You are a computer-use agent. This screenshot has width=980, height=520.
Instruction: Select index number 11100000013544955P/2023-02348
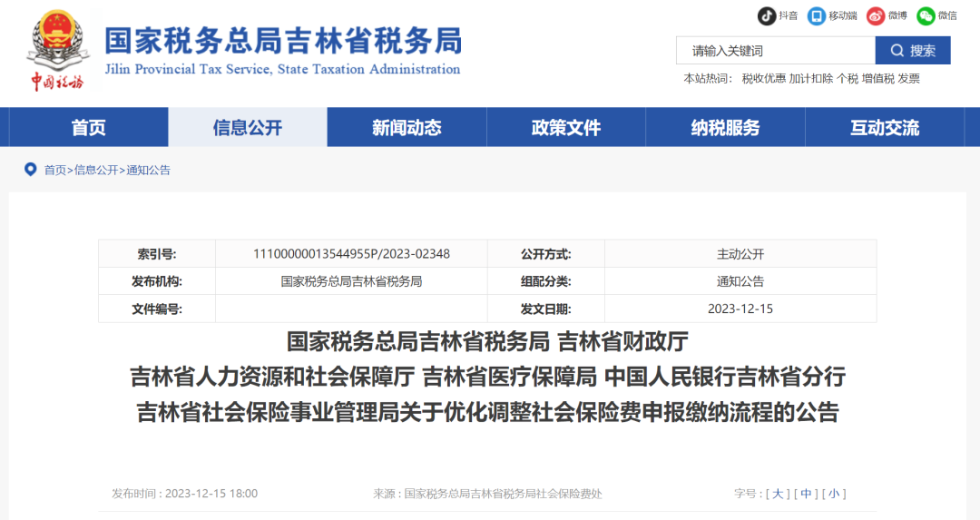(x=351, y=254)
